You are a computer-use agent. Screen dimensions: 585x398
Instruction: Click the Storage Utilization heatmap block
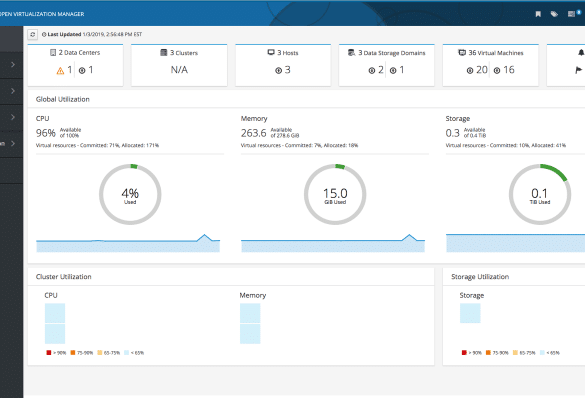[470, 313]
